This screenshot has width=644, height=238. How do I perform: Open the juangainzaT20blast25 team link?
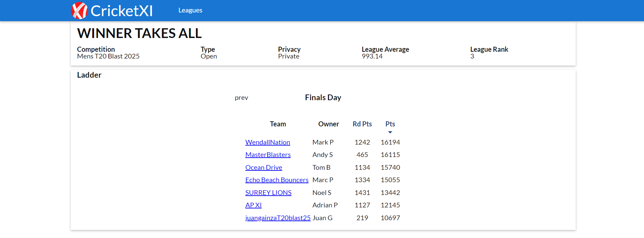(x=278, y=218)
